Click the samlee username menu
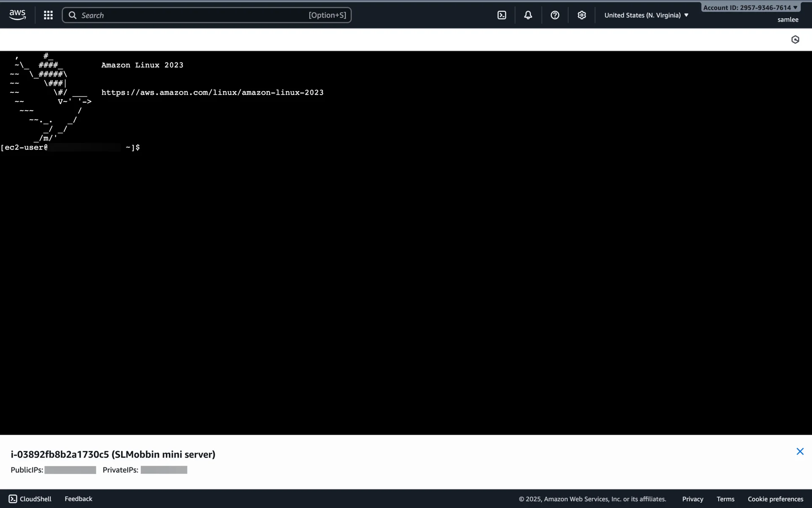Screen dimensions: 812x508 787,19
